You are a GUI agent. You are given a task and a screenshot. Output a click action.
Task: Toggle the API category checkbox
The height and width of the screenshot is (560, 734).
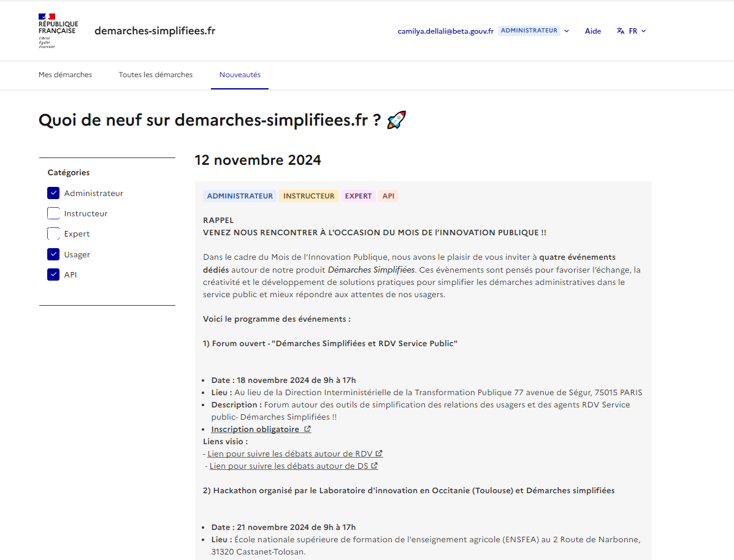pyautogui.click(x=53, y=274)
